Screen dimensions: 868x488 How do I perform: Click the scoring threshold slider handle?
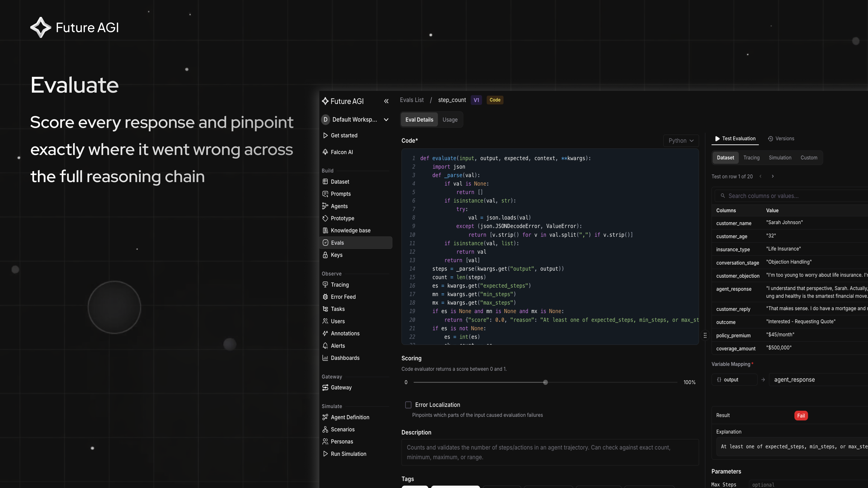click(x=545, y=382)
